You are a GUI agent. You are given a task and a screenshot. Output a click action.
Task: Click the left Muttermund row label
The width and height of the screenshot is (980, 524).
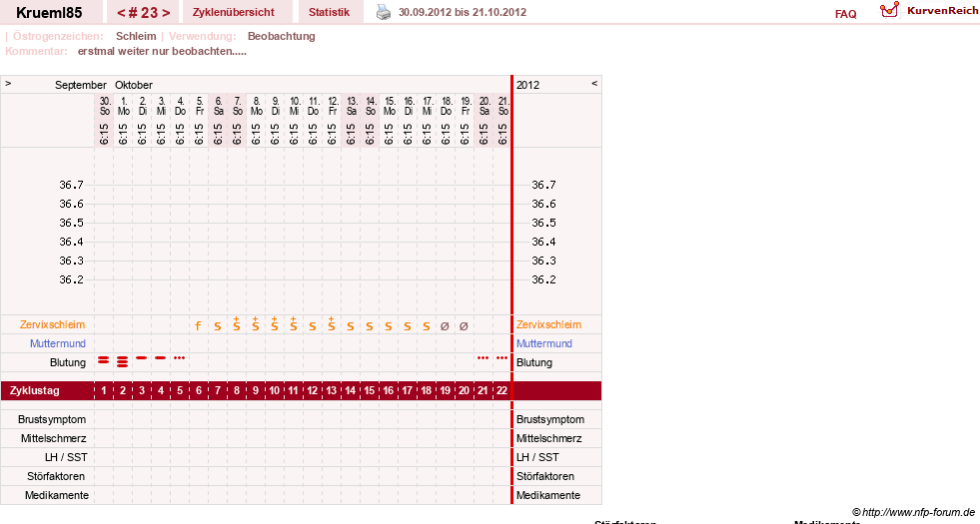click(58, 343)
